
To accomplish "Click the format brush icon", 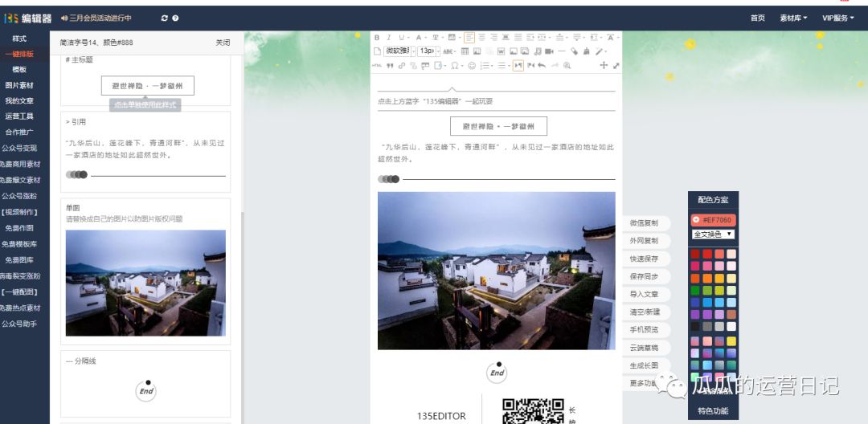I will (586, 51).
